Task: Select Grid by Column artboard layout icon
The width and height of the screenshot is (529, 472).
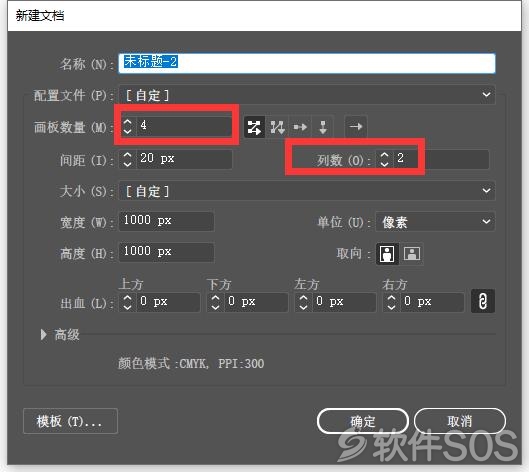Action: click(277, 127)
